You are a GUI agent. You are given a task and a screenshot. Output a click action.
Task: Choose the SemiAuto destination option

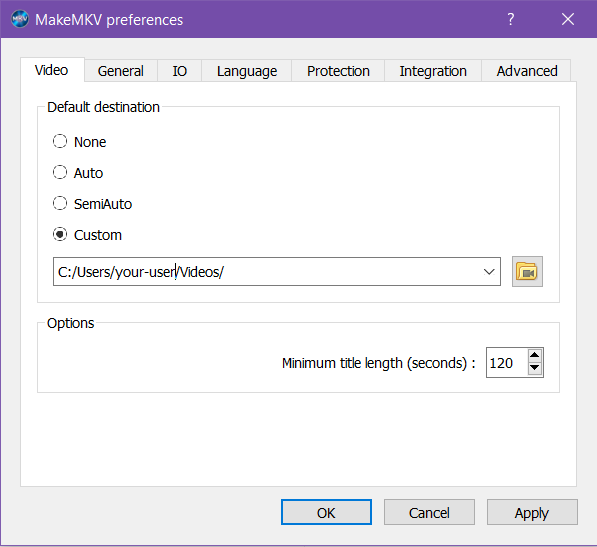tap(60, 203)
